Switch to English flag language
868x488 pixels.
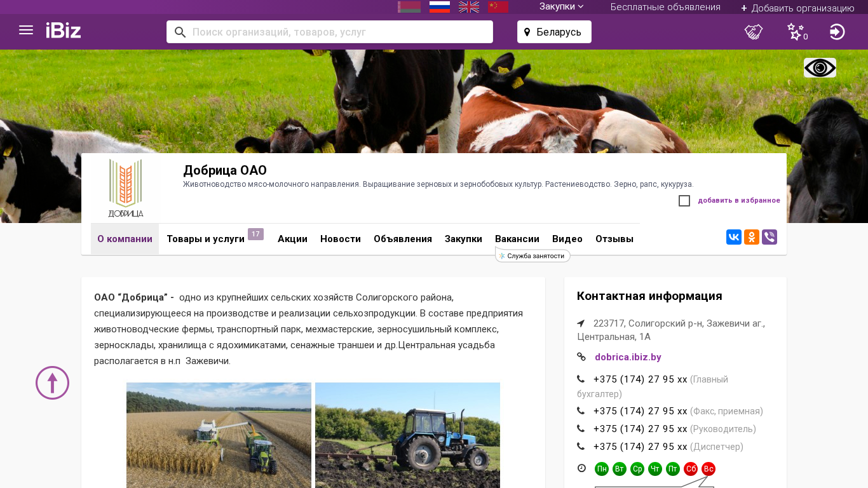tap(469, 7)
